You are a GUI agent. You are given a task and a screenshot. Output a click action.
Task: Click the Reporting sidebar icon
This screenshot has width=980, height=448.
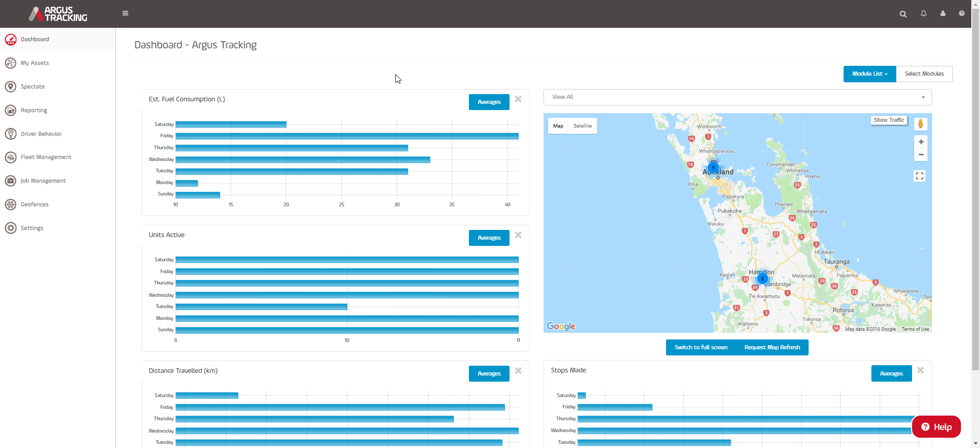[10, 110]
